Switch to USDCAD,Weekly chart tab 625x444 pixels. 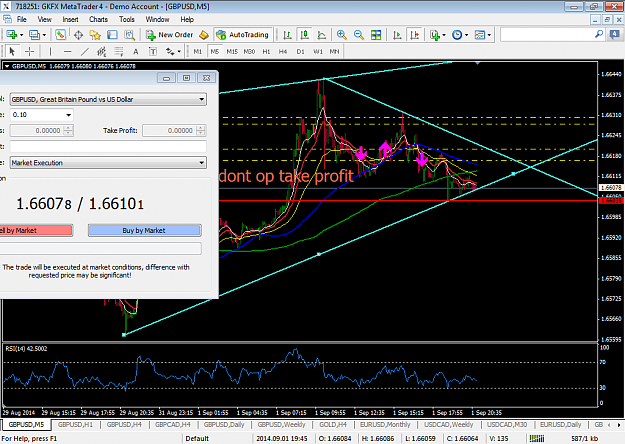coord(448,425)
